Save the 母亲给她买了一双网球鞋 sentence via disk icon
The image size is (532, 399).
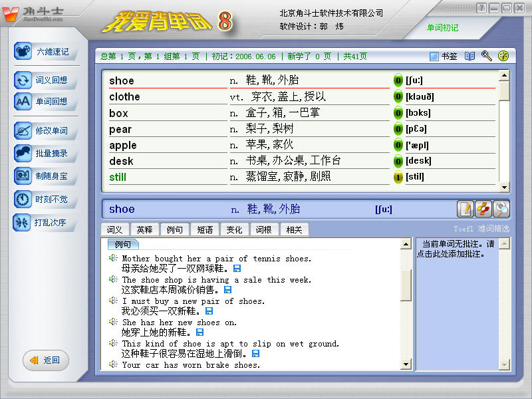pos(237,269)
